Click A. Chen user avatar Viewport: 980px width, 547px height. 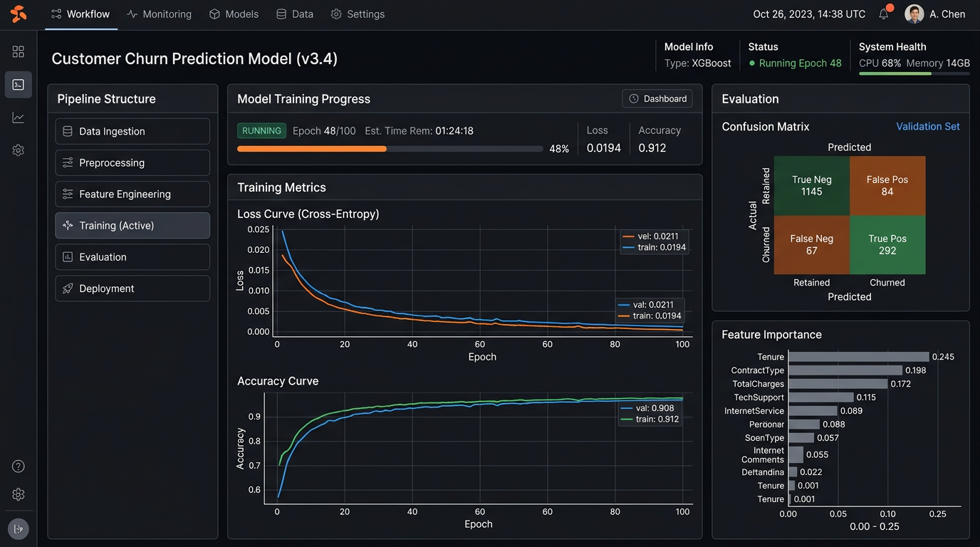(x=914, y=14)
